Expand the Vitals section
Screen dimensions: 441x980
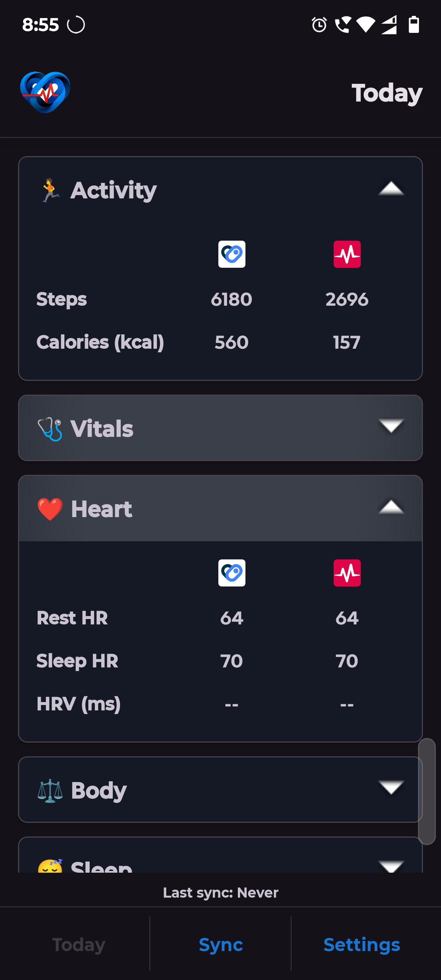coord(391,427)
